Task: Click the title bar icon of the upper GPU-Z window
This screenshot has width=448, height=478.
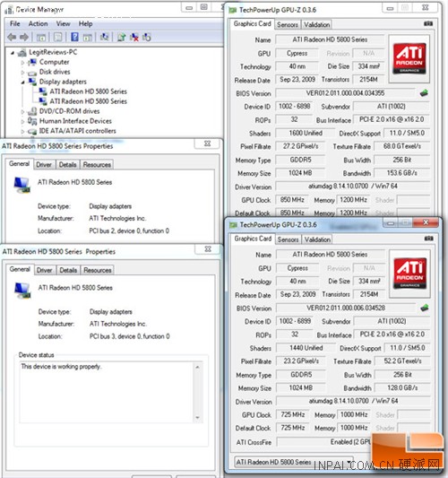Action: pyautogui.click(x=233, y=10)
